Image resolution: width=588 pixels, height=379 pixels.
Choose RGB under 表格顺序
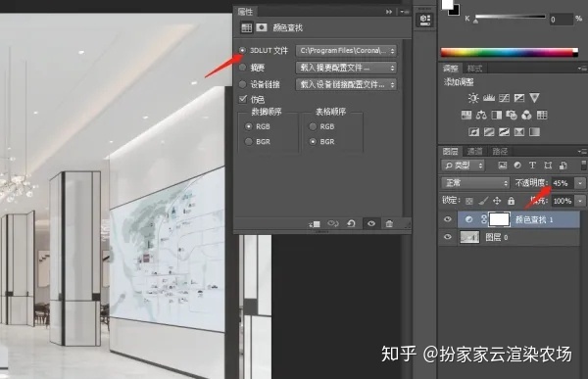[313, 126]
